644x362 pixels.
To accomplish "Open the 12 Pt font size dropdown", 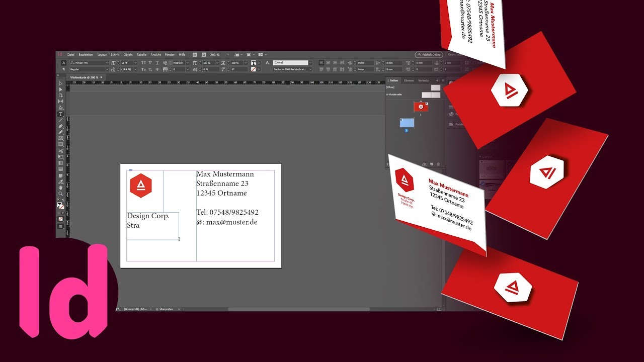I will pyautogui.click(x=135, y=63).
